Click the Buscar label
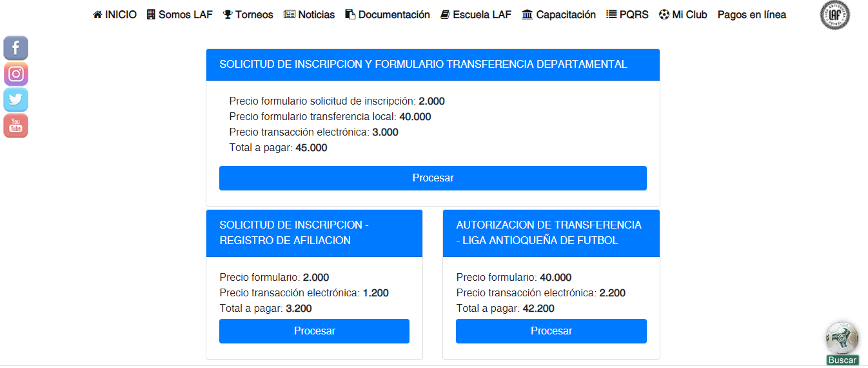This screenshot has width=868, height=368. pyautogui.click(x=842, y=360)
